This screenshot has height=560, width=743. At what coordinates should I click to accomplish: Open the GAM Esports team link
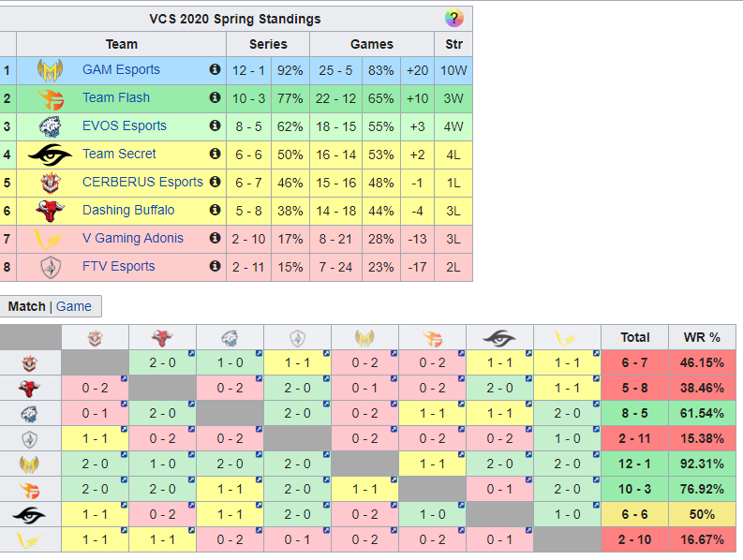pyautogui.click(x=121, y=69)
